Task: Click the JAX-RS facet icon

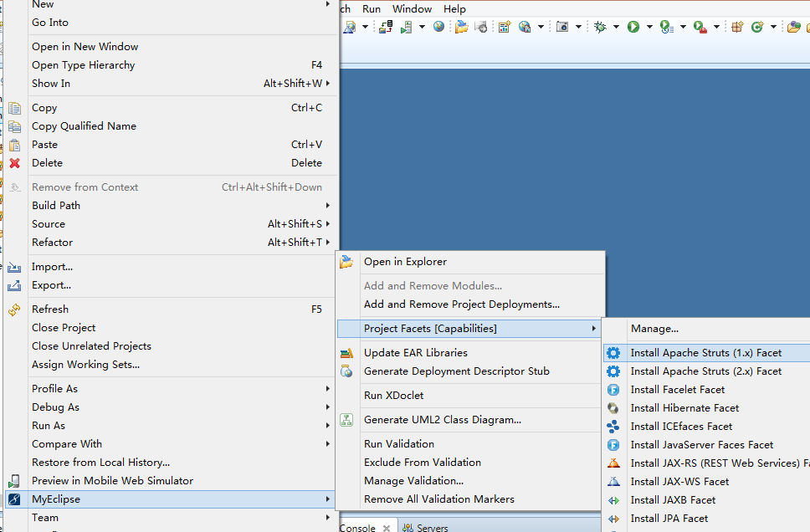Action: (x=613, y=463)
